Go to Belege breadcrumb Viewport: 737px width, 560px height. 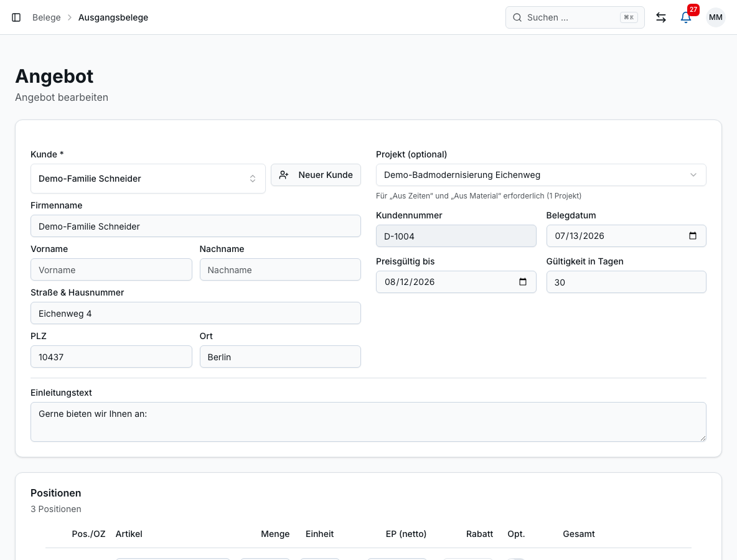pos(47,17)
